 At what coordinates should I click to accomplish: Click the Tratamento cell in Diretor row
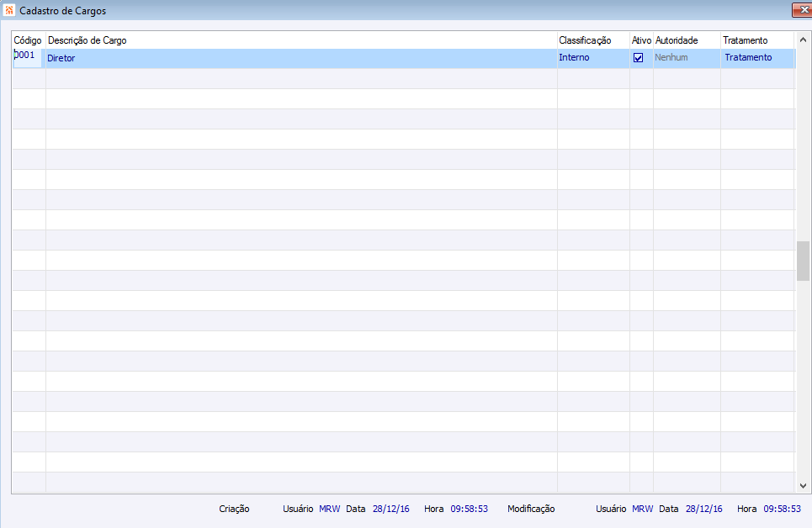pyautogui.click(x=757, y=59)
